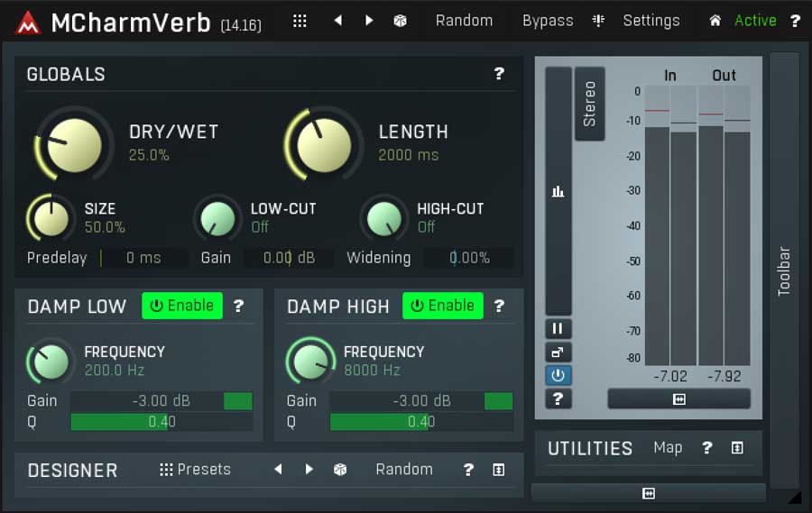Click the -7.92 output peak value
This screenshot has height=513, width=812.
coord(724,376)
